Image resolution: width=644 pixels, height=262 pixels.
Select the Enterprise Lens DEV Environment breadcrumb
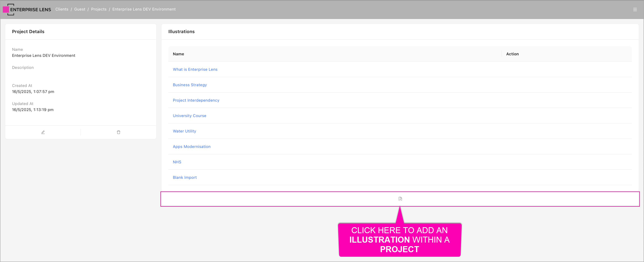pyautogui.click(x=144, y=9)
